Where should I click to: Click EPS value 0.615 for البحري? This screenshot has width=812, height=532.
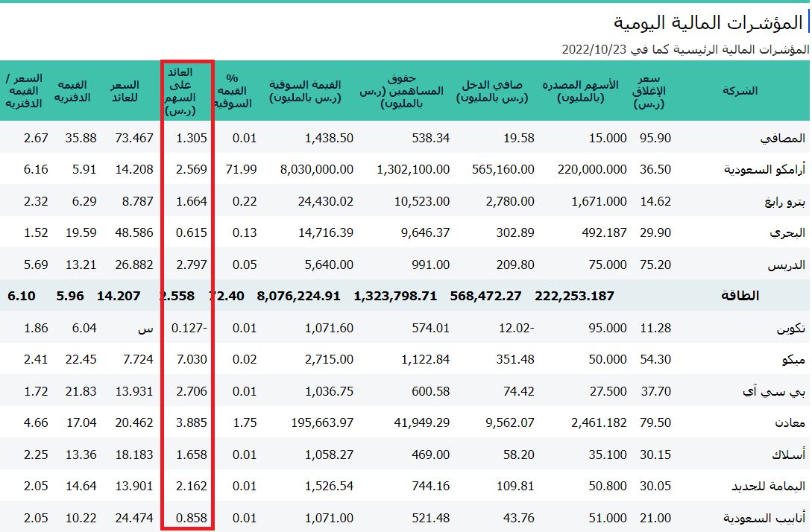192,233
